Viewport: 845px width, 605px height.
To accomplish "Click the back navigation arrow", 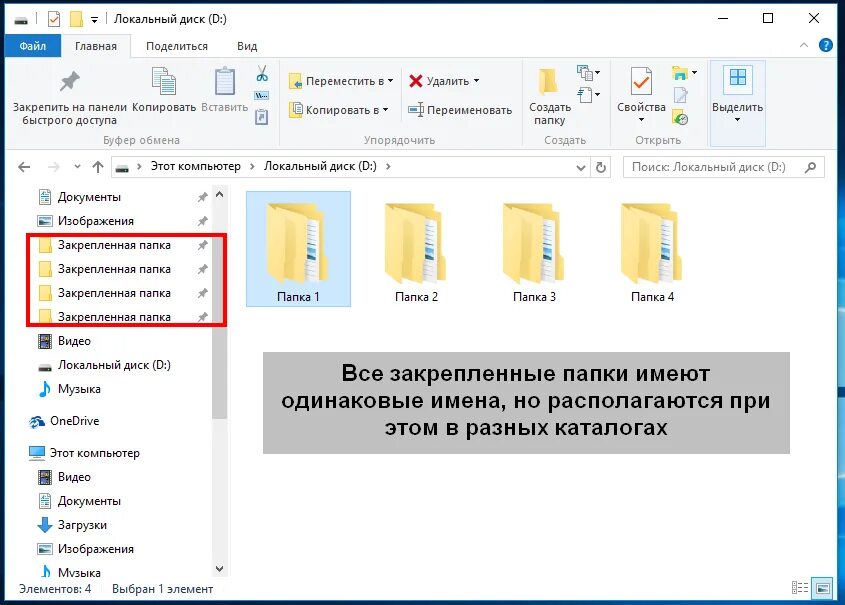I will click(x=24, y=167).
